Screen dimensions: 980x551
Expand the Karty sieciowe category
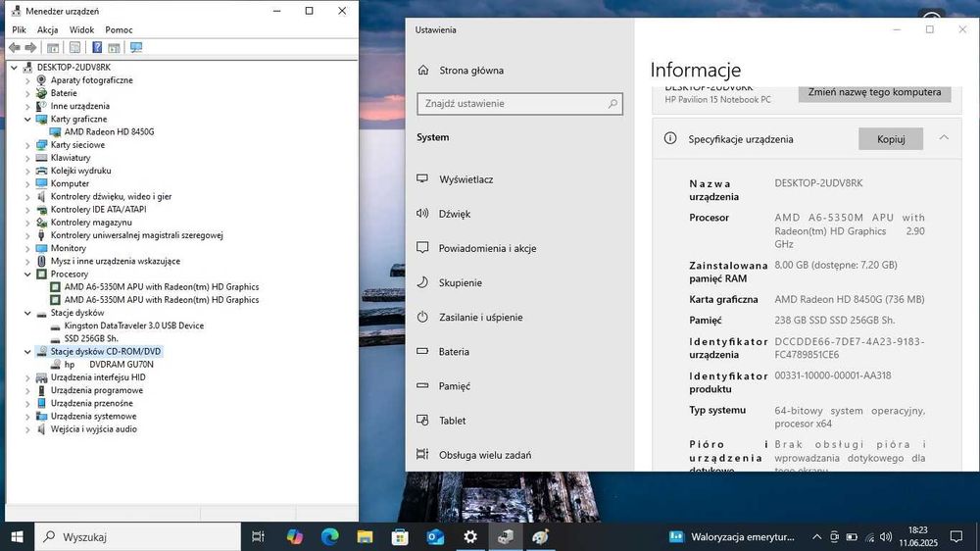point(27,144)
